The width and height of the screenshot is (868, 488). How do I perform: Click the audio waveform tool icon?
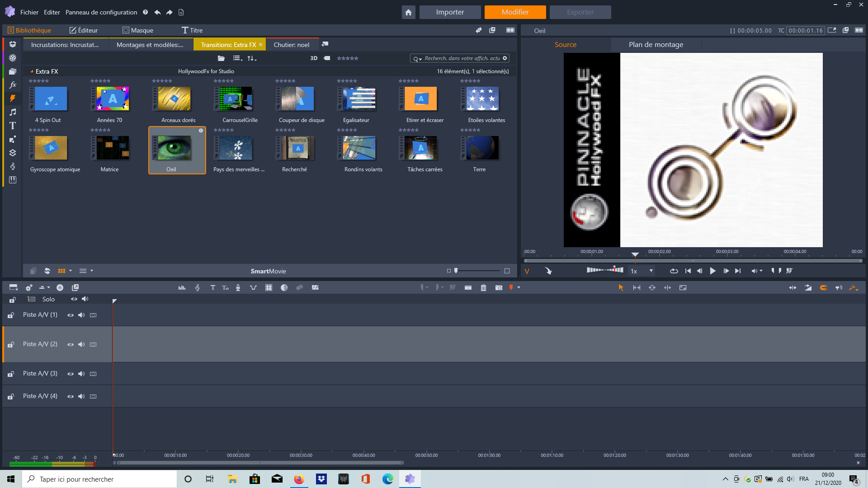pos(182,288)
